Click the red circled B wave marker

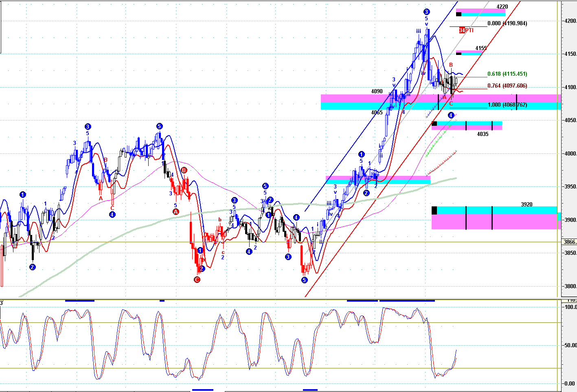click(x=184, y=170)
